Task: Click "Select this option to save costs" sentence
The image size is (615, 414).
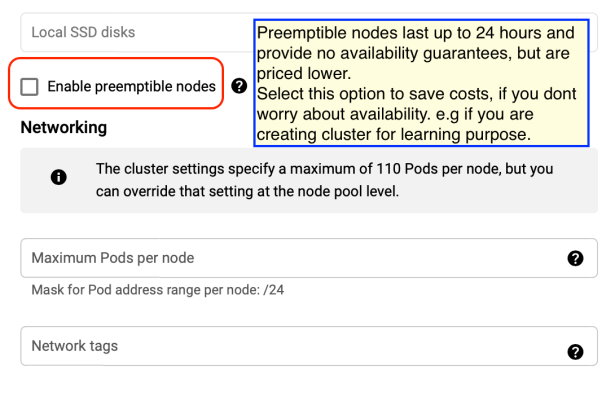Action: 400,92
